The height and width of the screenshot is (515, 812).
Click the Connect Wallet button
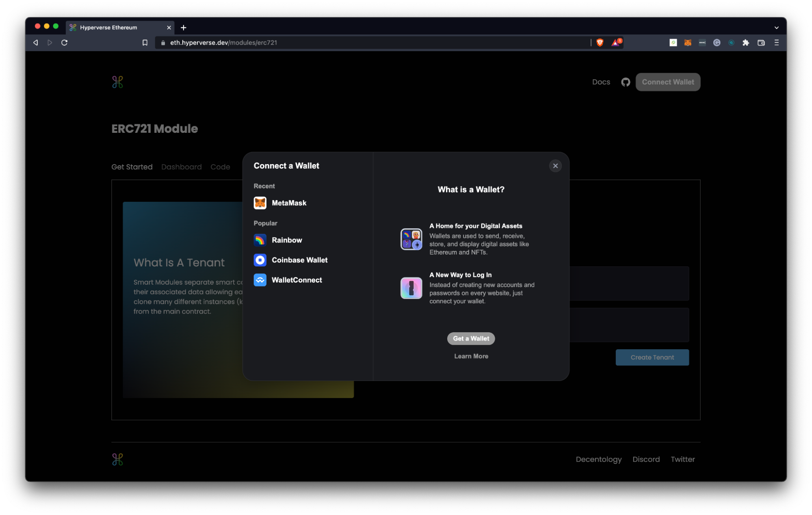click(667, 82)
